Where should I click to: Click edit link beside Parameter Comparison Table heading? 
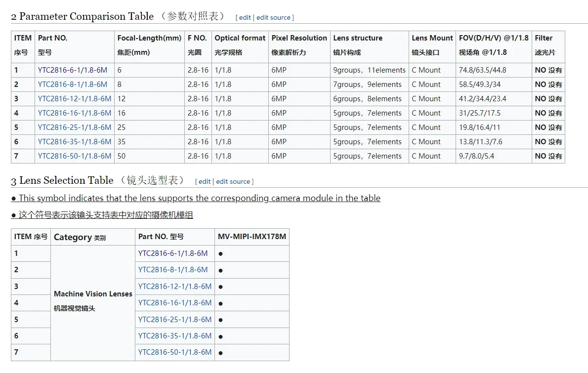pos(245,17)
